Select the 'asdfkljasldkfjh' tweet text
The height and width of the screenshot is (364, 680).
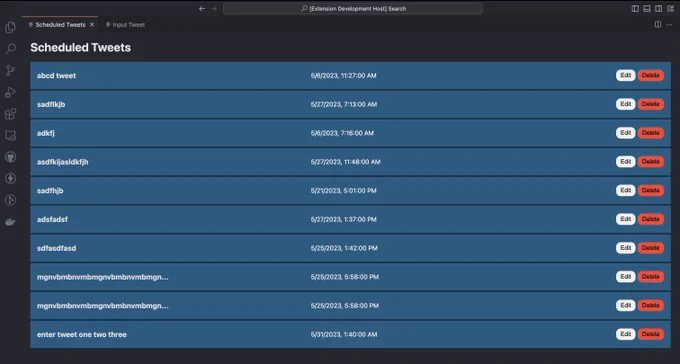point(62,162)
